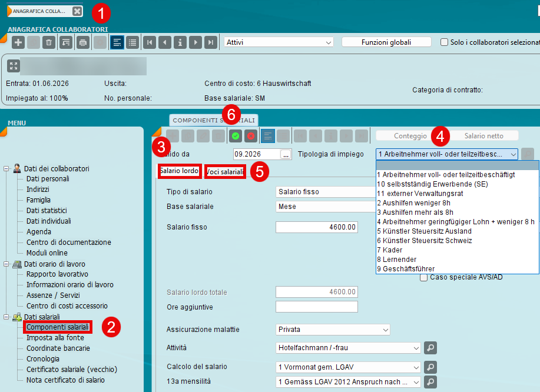Choose '8 Lernender' in the employment list
The width and height of the screenshot is (540, 392).
(x=458, y=260)
